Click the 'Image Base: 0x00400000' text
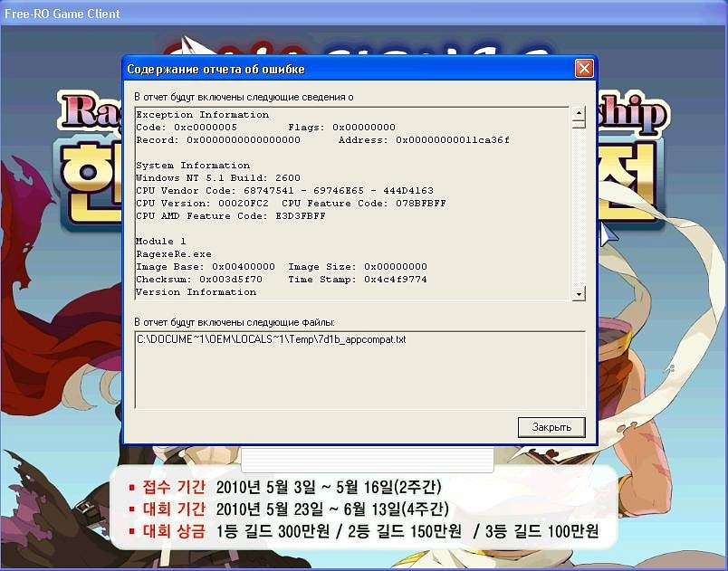The height and width of the screenshot is (571, 728). pyautogui.click(x=206, y=267)
